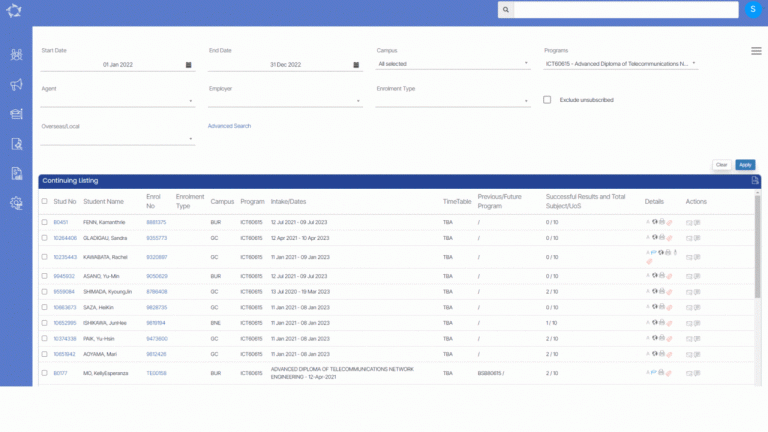Tick the Exclude unsubscribed checkbox
Screen dimensions: 768x432
(547, 100)
